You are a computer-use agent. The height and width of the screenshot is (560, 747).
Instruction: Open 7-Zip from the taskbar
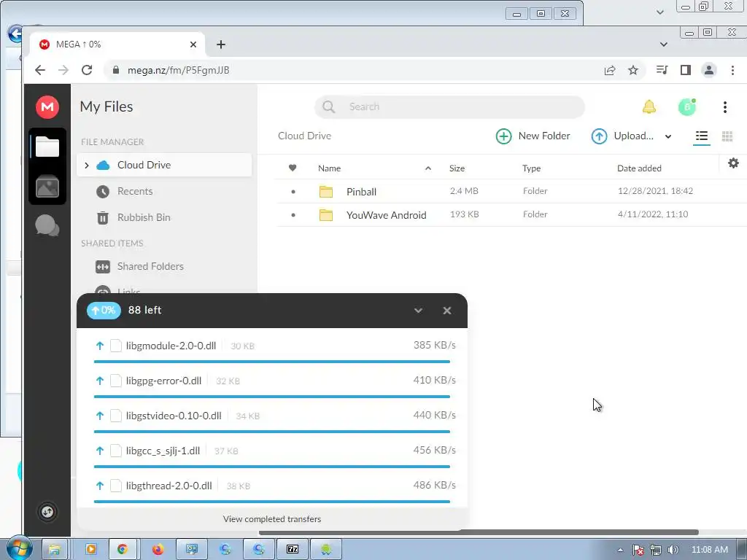[292, 549]
